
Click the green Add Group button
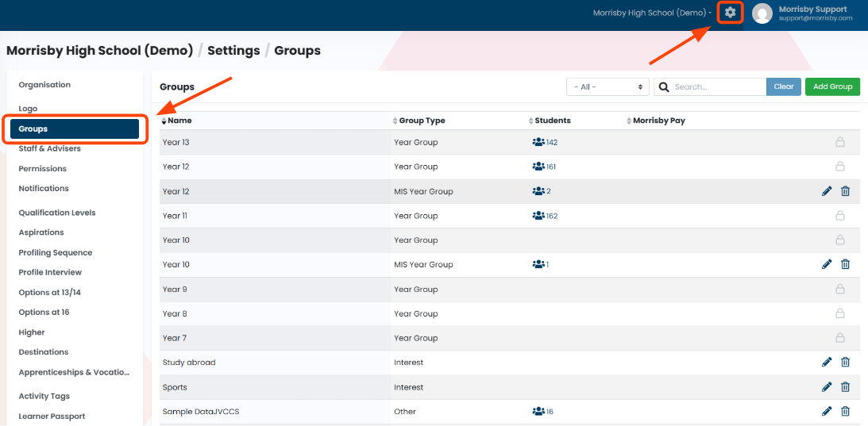tap(832, 86)
